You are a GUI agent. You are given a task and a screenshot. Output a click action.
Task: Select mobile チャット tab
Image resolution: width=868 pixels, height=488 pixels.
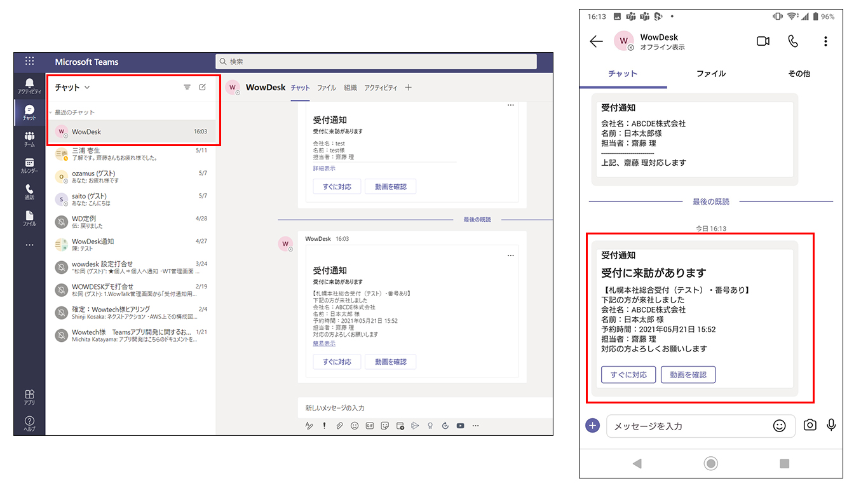click(x=623, y=74)
